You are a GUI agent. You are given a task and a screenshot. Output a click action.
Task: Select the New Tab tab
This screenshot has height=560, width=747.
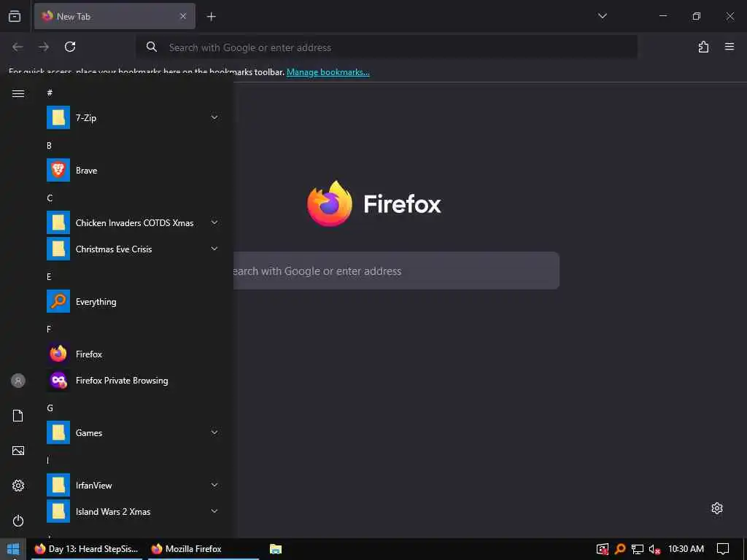[115, 16]
